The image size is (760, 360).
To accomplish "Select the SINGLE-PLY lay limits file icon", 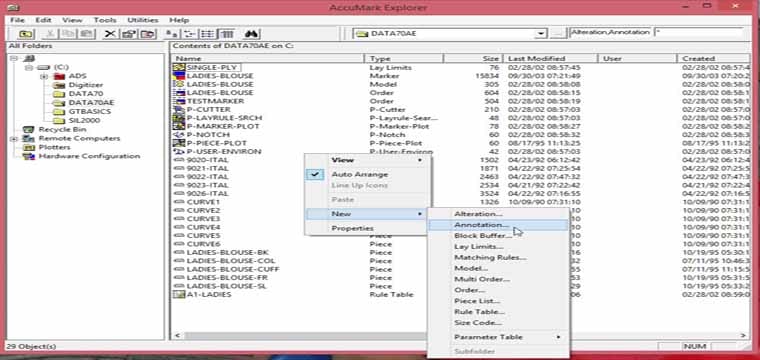I will [180, 67].
